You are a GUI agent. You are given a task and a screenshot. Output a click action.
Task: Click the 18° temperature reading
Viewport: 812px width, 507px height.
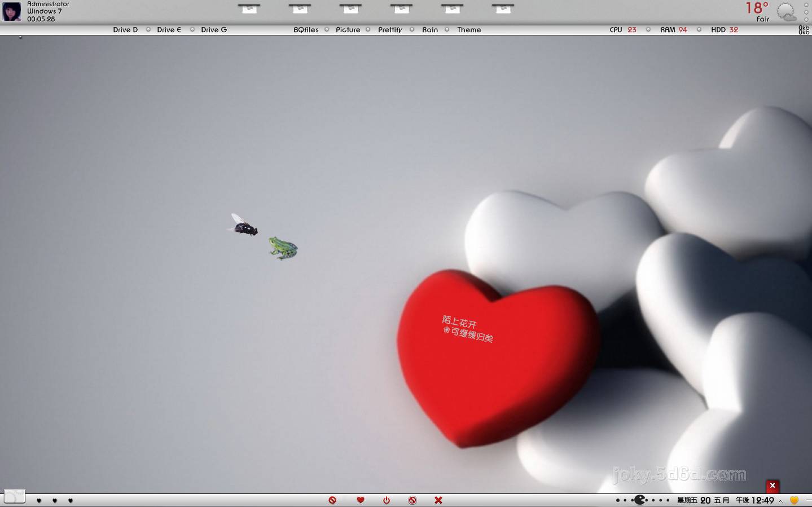click(x=757, y=8)
